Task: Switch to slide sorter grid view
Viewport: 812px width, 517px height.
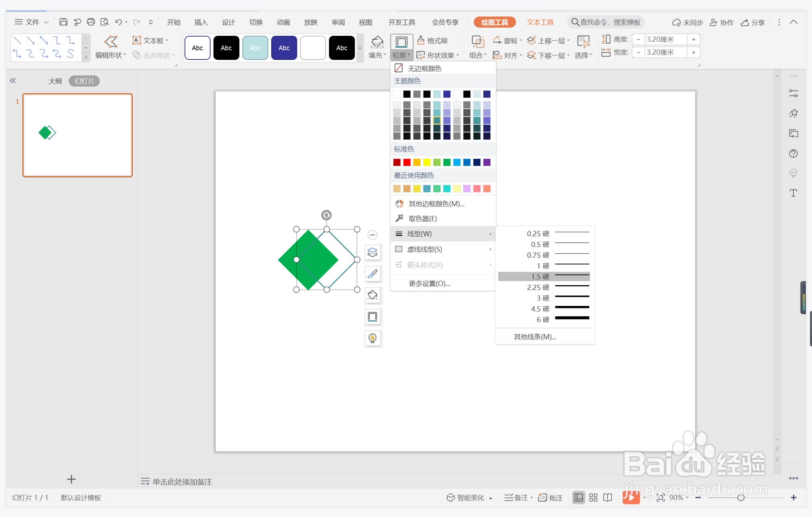Action: 593,497
